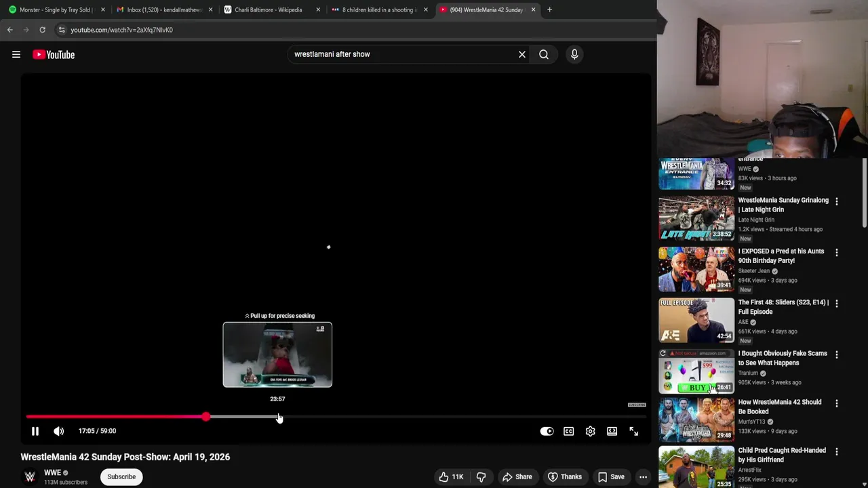Open Child Pred Caught Red-Handed video title
Screen dimensions: 868x488
pyautogui.click(x=782, y=455)
